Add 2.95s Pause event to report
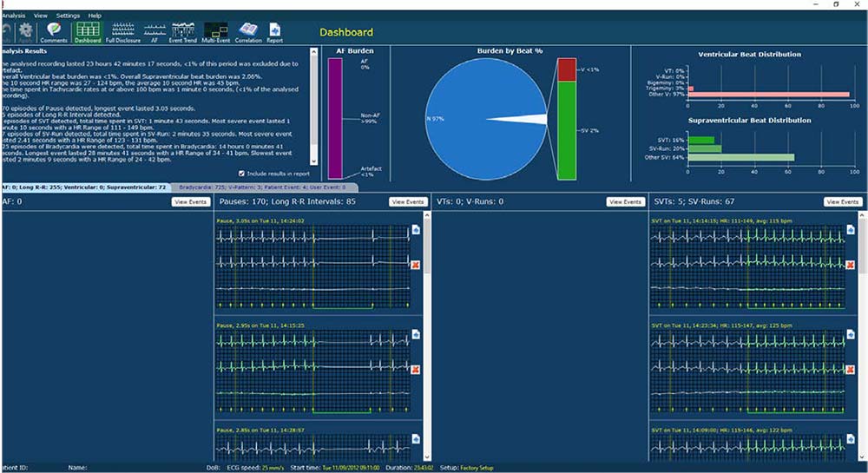 point(416,334)
